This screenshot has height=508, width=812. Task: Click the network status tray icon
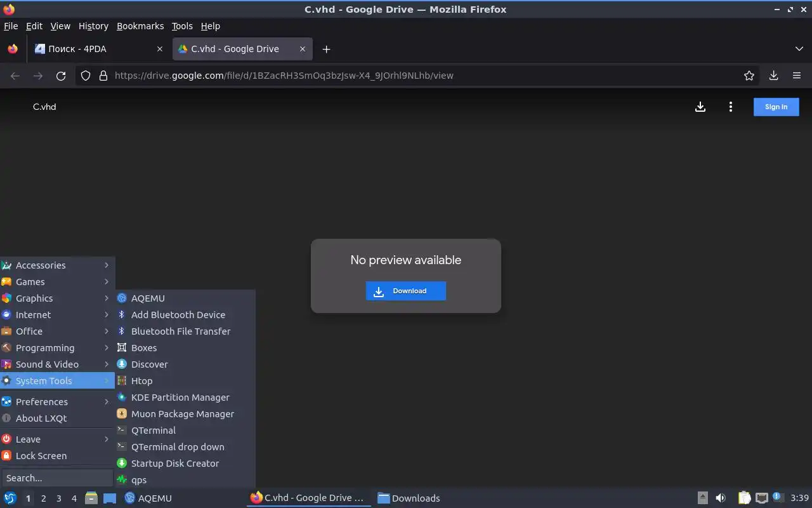click(762, 498)
